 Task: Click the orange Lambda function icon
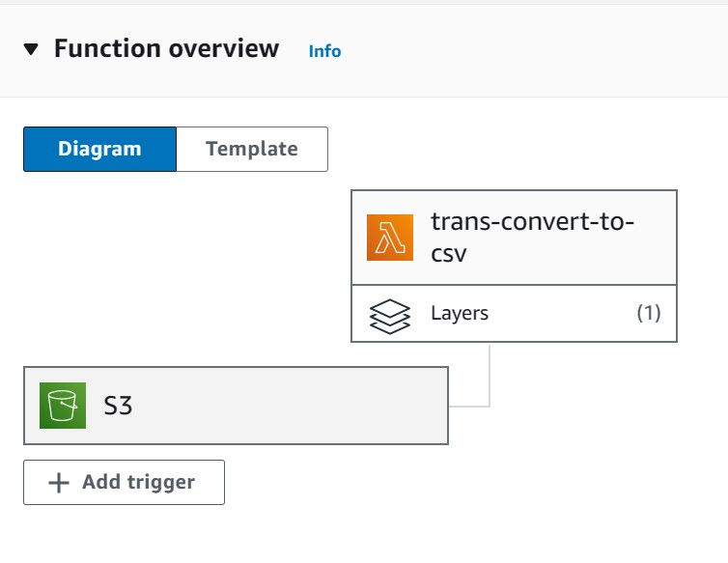pos(389,238)
